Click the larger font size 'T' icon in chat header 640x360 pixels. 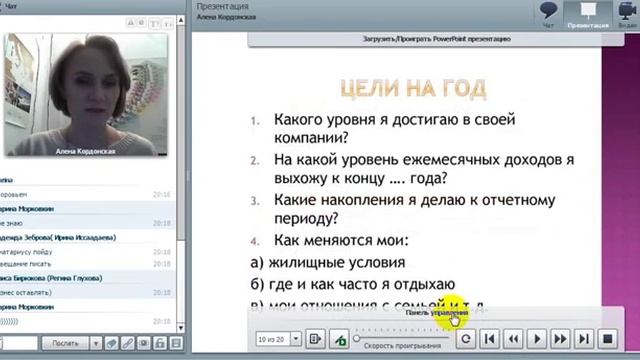point(154,24)
